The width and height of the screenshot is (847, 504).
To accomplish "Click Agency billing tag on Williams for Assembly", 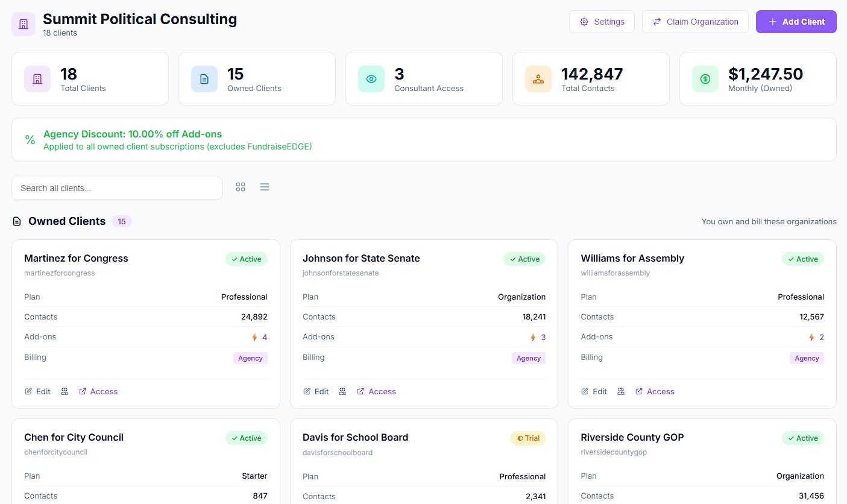I will pos(807,358).
